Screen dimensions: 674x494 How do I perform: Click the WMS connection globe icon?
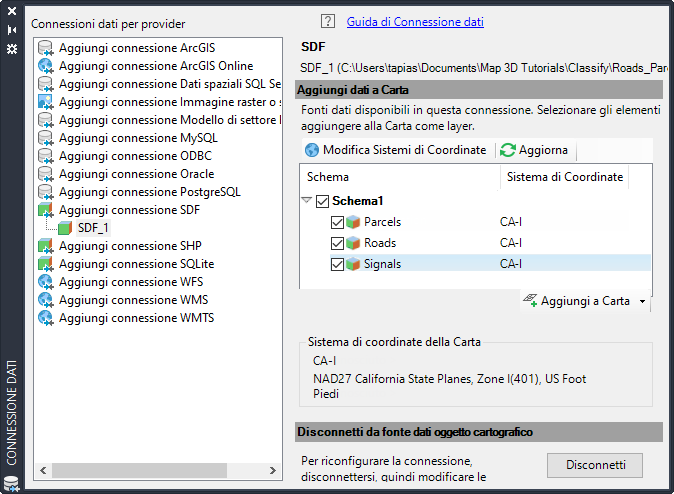point(45,300)
